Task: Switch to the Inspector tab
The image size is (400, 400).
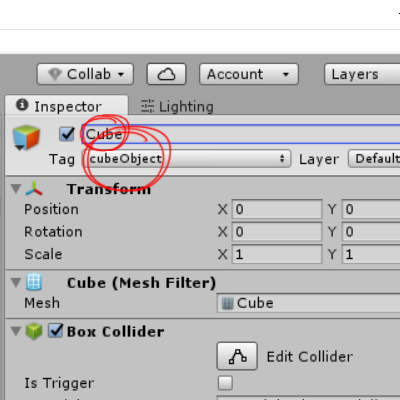Action: coord(66,106)
